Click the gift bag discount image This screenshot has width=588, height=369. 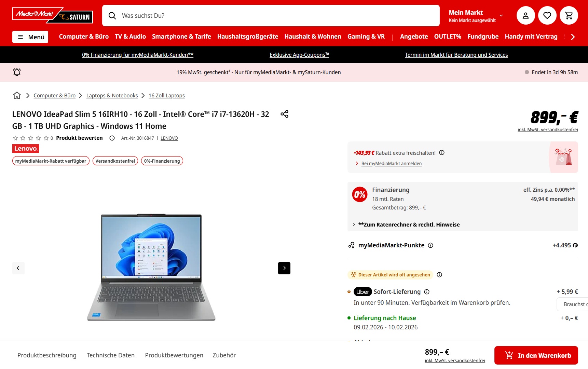coord(563,157)
